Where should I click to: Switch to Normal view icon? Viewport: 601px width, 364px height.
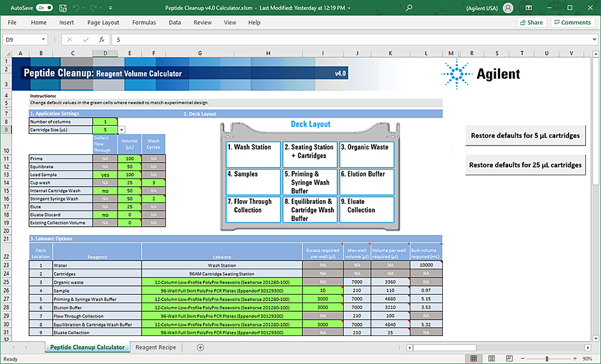click(474, 359)
